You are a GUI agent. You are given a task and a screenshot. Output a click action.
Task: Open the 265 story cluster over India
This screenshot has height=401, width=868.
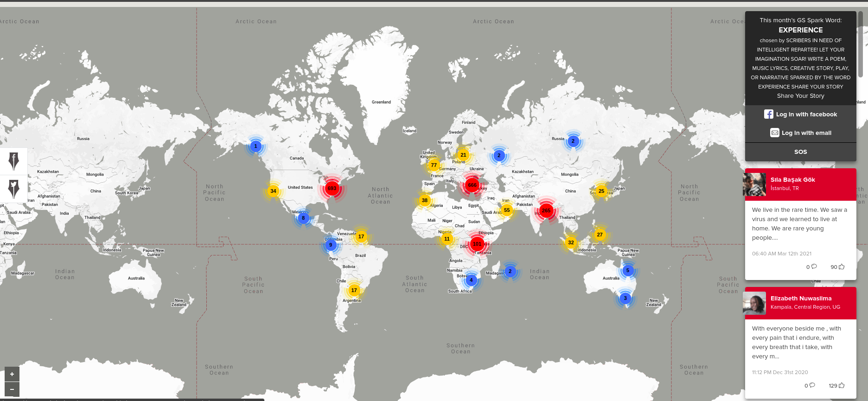(x=546, y=210)
